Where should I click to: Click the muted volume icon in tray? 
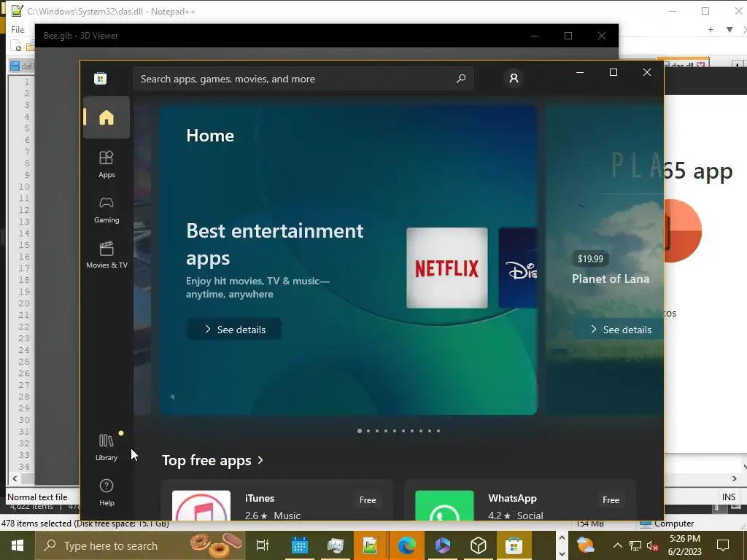click(x=652, y=545)
